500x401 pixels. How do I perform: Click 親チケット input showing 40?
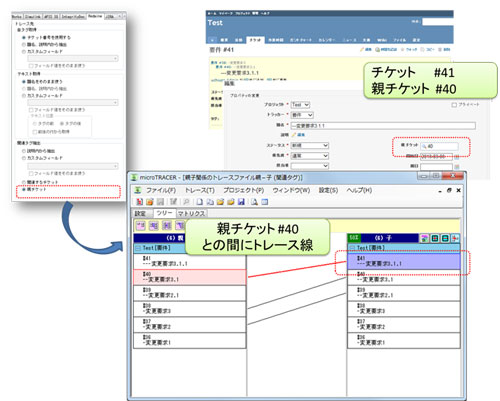[439, 146]
